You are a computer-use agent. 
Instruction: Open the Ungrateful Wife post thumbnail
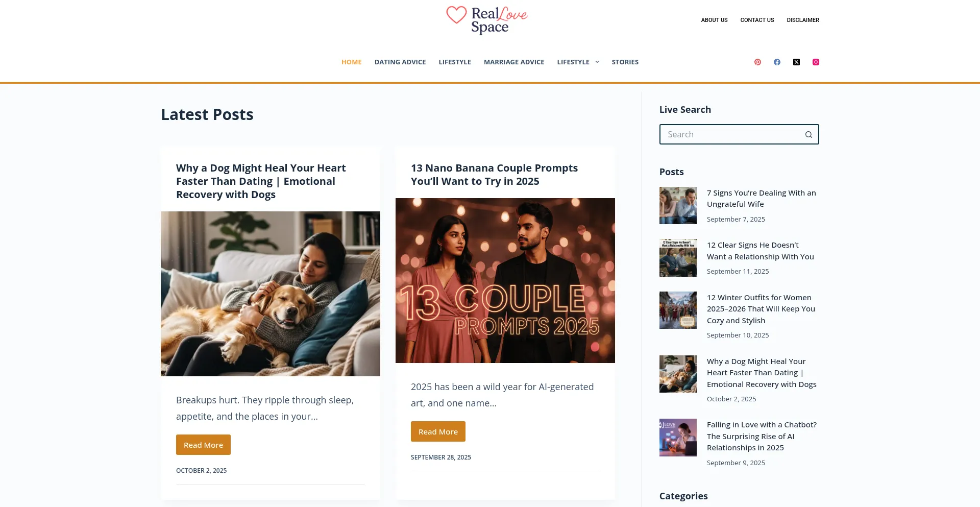(x=678, y=205)
